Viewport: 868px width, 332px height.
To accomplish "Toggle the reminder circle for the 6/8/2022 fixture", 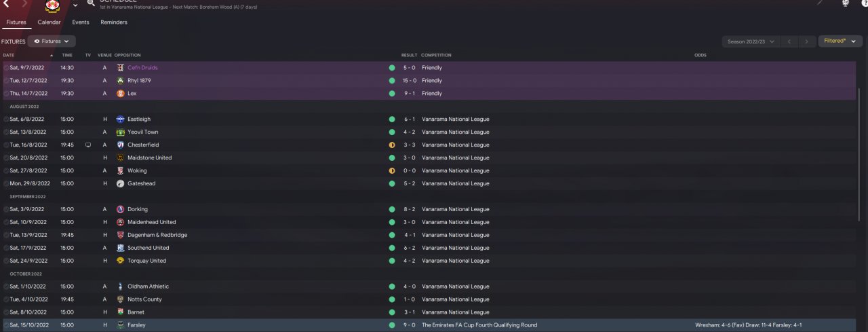I will 6,119.
